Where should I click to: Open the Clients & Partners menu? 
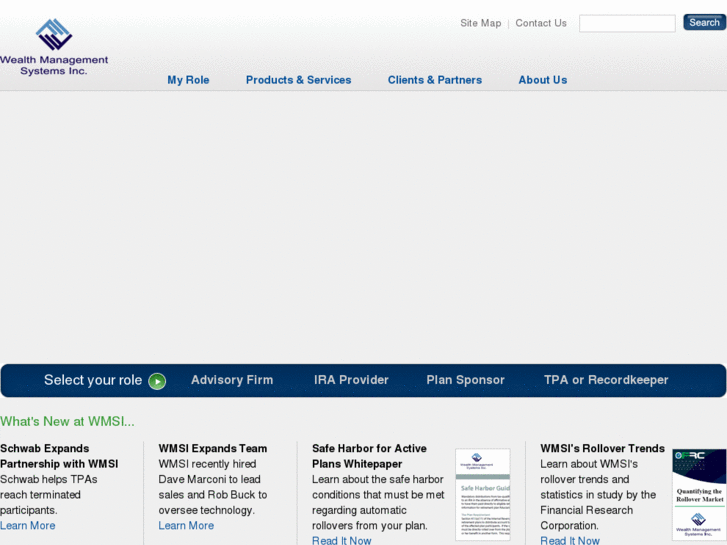point(434,80)
